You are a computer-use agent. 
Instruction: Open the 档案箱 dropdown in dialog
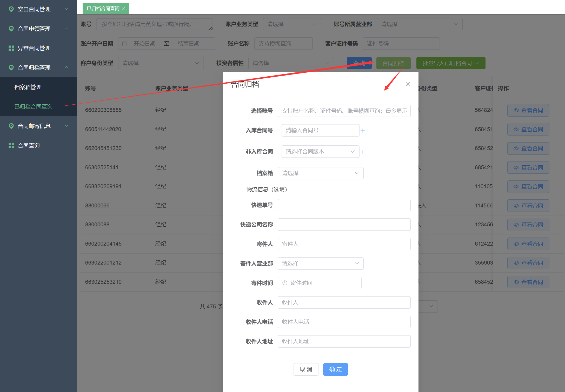[321, 173]
